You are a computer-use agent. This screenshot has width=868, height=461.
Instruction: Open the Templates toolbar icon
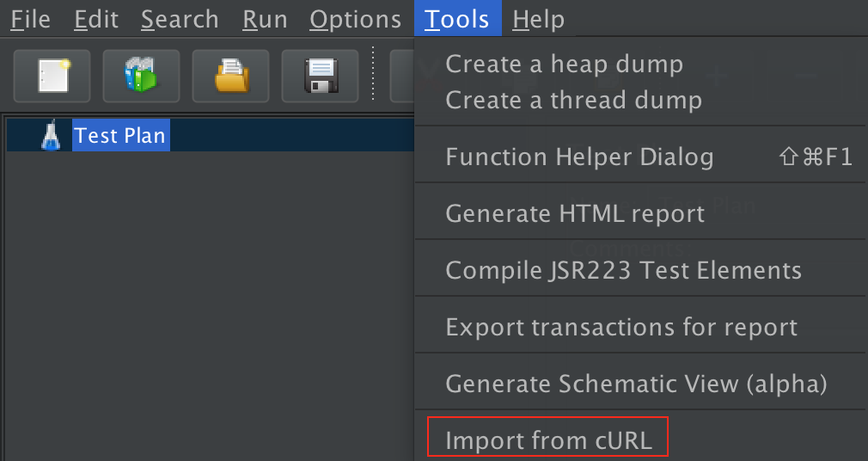click(141, 76)
